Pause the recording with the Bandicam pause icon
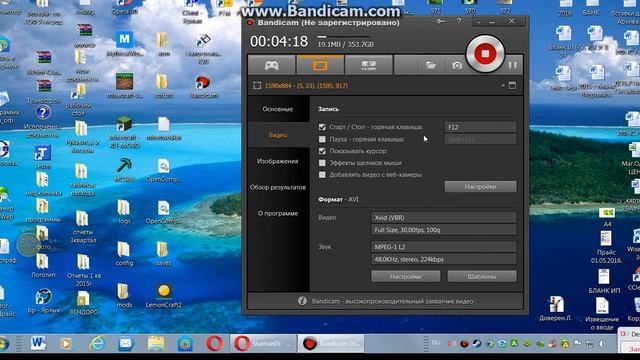Viewport: 640px width, 360px height. (513, 65)
